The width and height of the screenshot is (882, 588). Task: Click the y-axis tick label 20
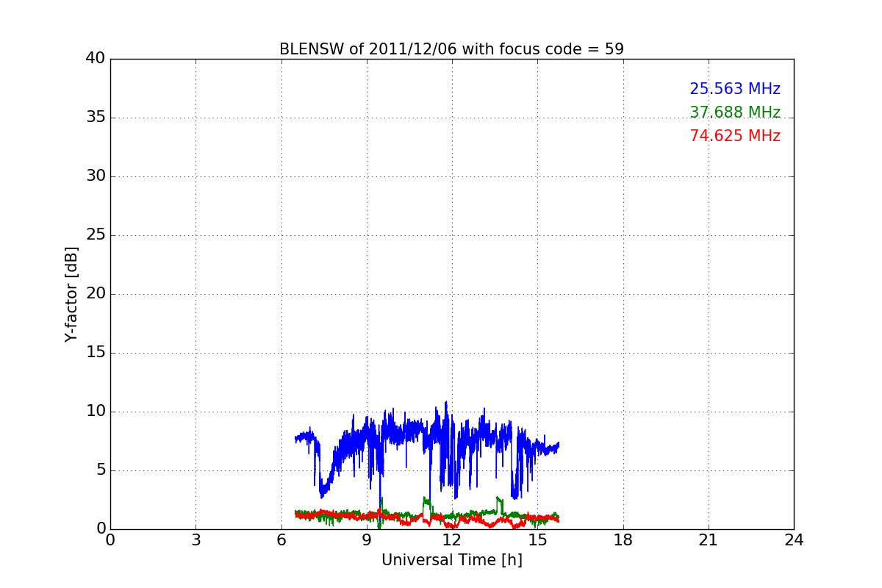[x=96, y=294]
